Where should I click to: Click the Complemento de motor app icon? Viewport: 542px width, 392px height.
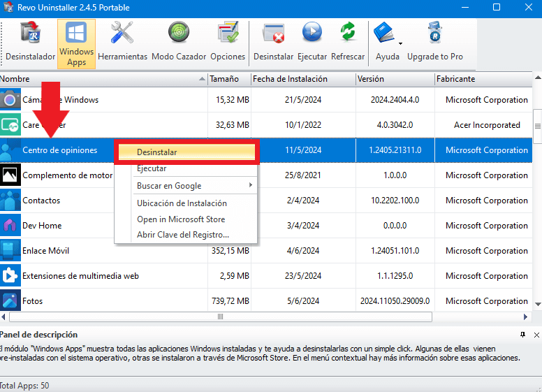pos(10,175)
